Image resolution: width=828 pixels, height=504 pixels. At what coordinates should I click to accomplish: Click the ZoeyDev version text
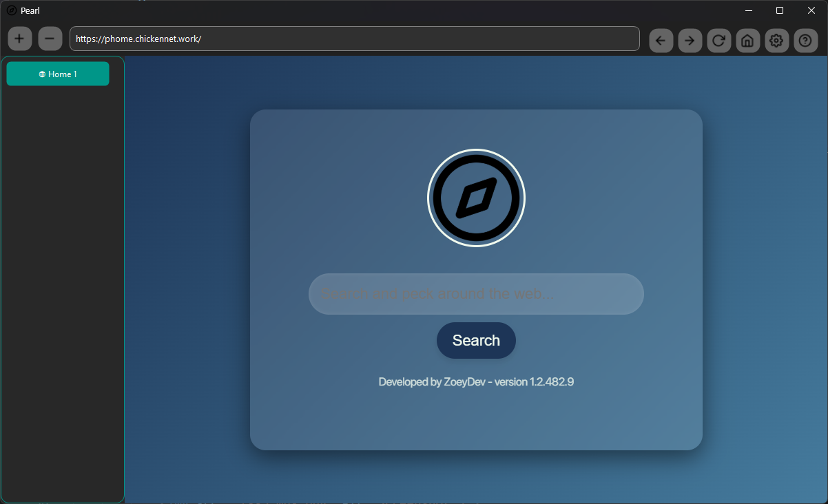coord(476,381)
